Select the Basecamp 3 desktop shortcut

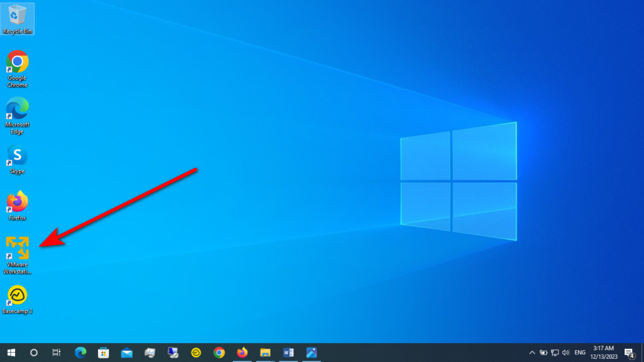[17, 300]
